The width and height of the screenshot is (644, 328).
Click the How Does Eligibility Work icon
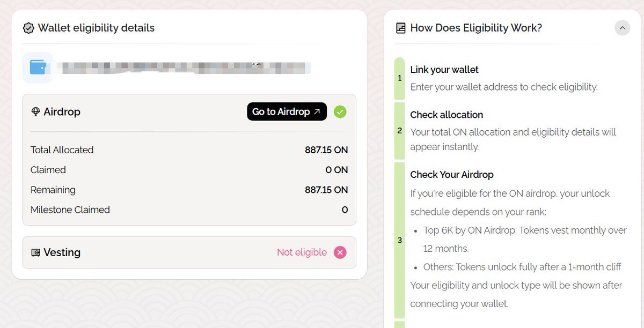[x=400, y=28]
